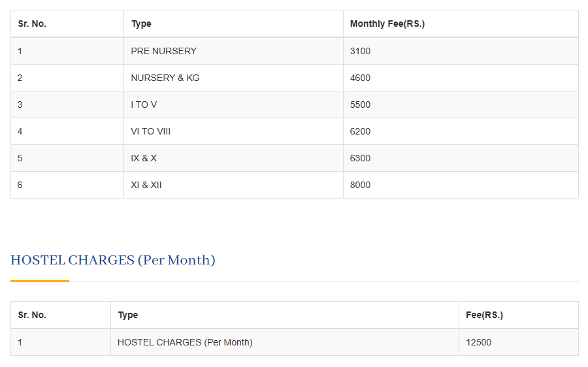Click serial number 1 in the hostel table
Viewport: 588px width, 367px height.
click(20, 342)
